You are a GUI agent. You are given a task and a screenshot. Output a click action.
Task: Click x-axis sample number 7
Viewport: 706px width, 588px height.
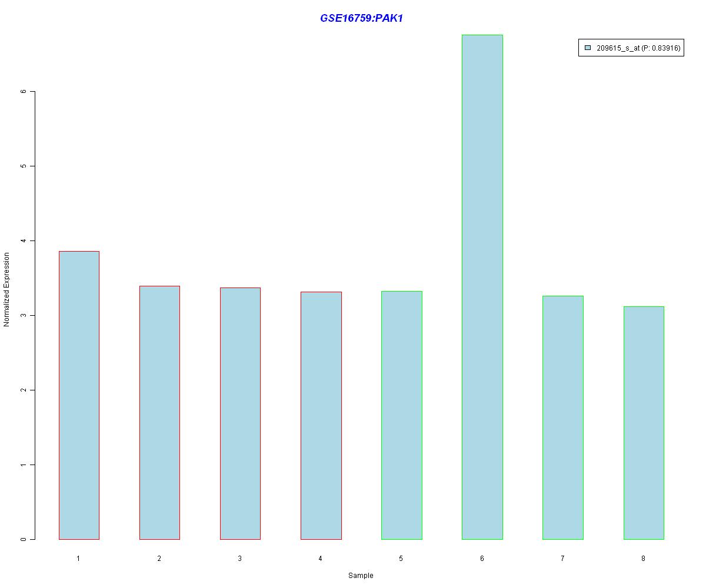562,558
